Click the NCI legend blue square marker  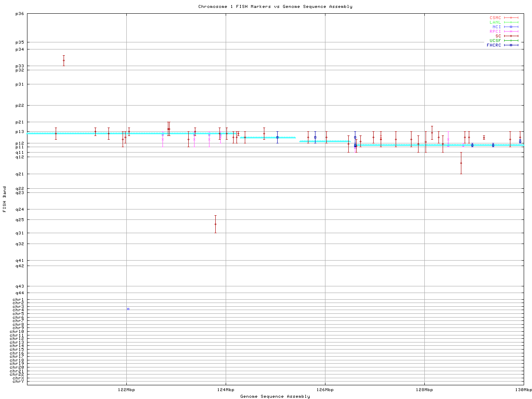pos(511,27)
